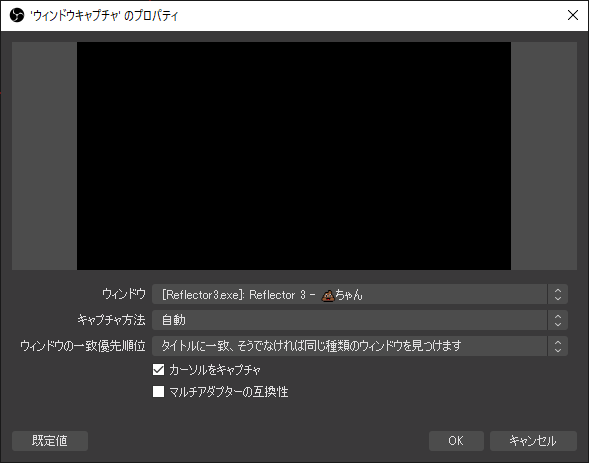Open the ウィンドウの一致優先順位 dropdown
Image resolution: width=589 pixels, height=463 pixels.
[x=359, y=346]
